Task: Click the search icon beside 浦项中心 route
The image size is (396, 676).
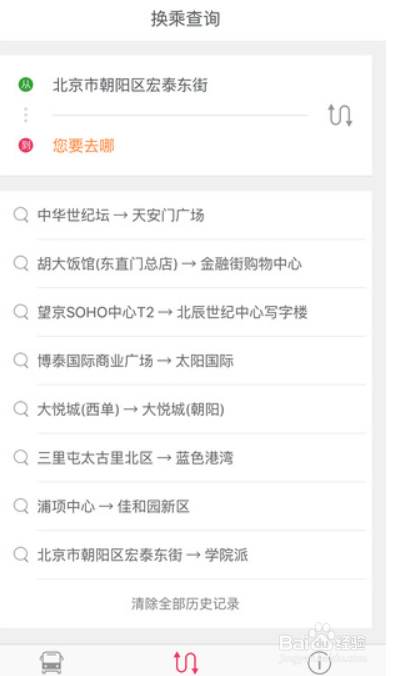Action: pyautogui.click(x=21, y=506)
